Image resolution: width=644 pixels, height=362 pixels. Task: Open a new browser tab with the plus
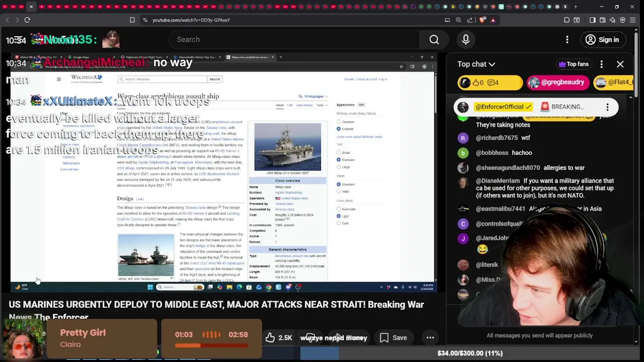tap(576, 7)
